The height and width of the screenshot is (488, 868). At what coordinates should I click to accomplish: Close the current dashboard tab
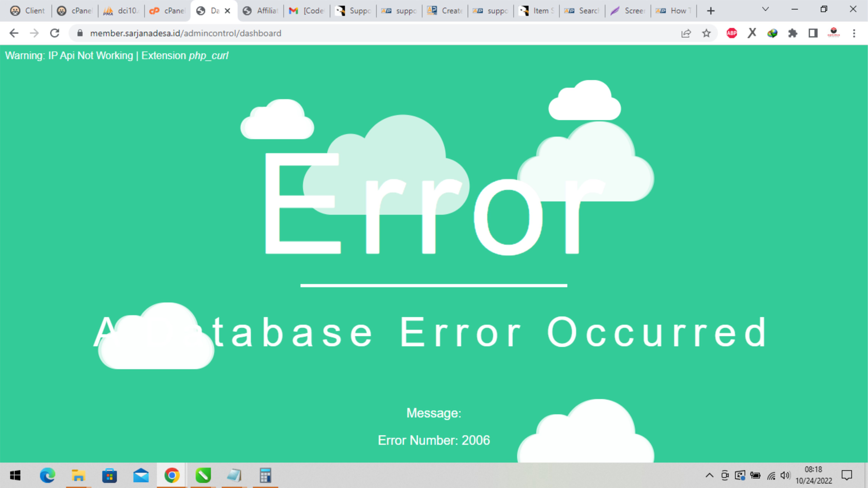(x=227, y=11)
